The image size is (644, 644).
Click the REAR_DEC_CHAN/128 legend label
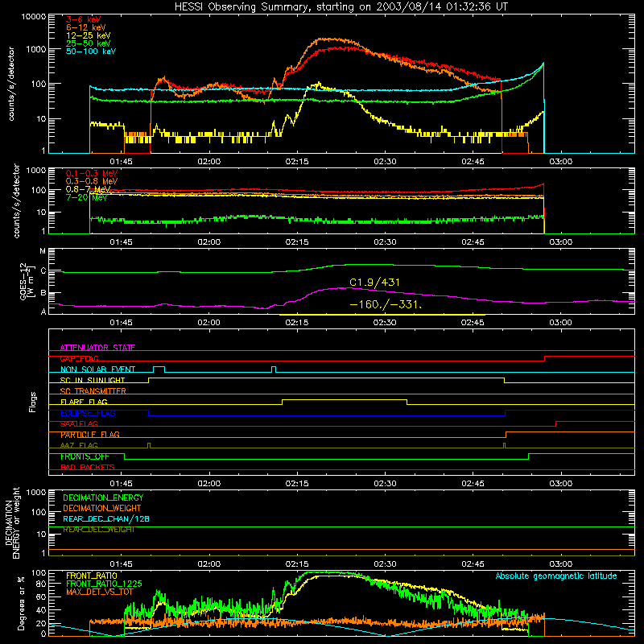coord(106,518)
